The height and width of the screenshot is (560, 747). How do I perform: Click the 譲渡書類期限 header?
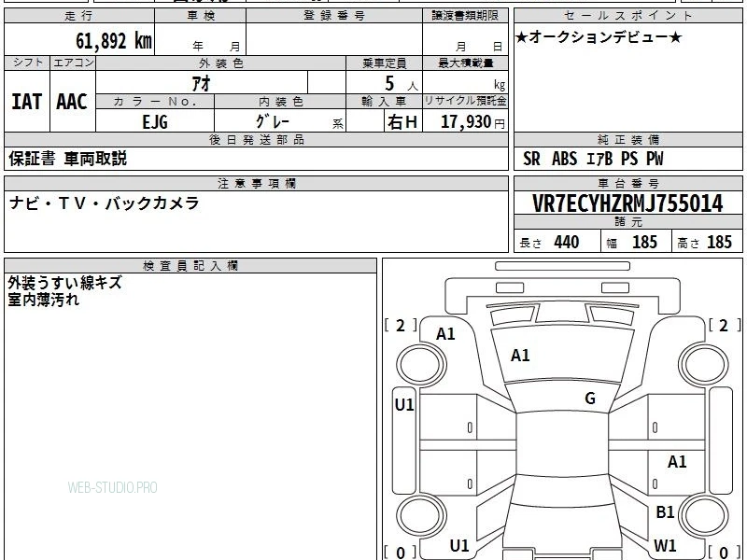click(465, 16)
